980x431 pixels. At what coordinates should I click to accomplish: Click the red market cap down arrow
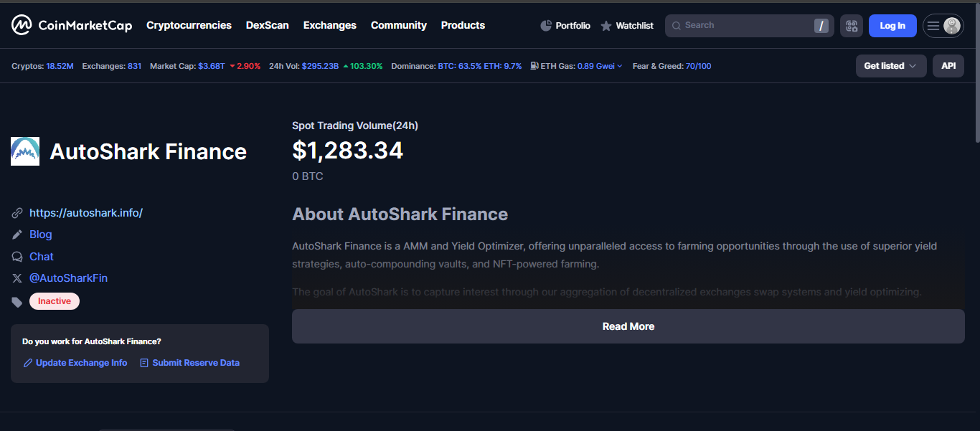click(232, 66)
